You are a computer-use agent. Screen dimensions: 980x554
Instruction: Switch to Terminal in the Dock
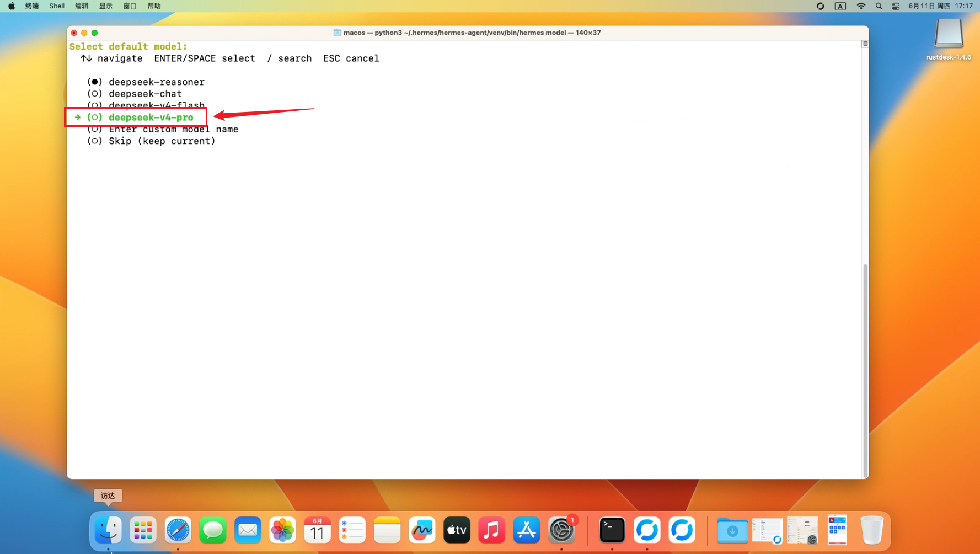click(x=612, y=530)
